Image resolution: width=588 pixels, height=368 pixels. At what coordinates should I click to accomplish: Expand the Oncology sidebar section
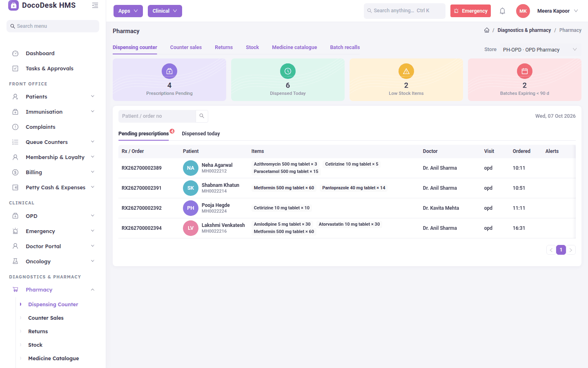pos(53,262)
